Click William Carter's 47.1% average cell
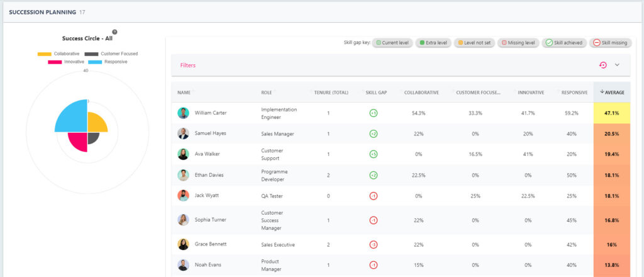Image resolution: width=644 pixels, height=277 pixels. pyautogui.click(x=612, y=113)
